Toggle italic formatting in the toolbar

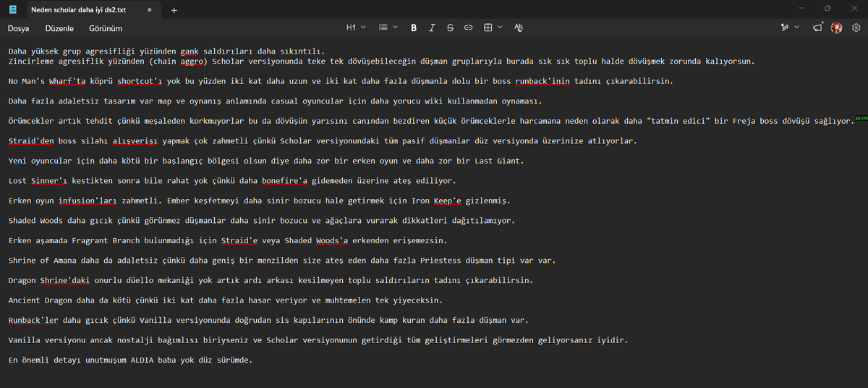click(432, 28)
